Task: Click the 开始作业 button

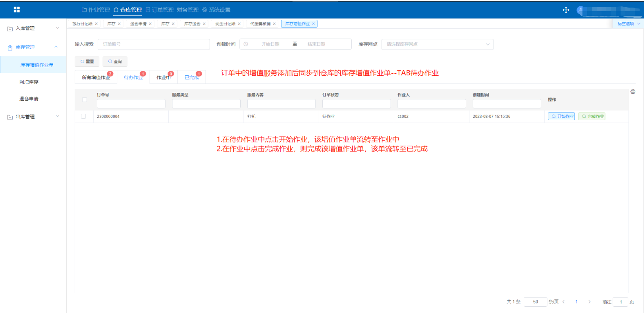Action: 561,116
